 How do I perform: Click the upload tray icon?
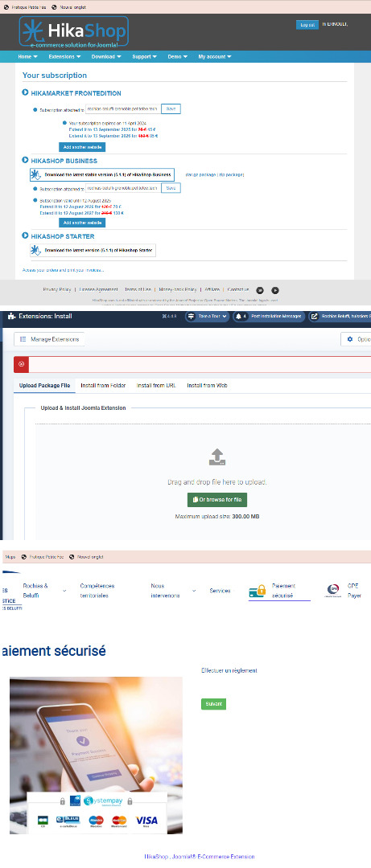click(x=217, y=457)
